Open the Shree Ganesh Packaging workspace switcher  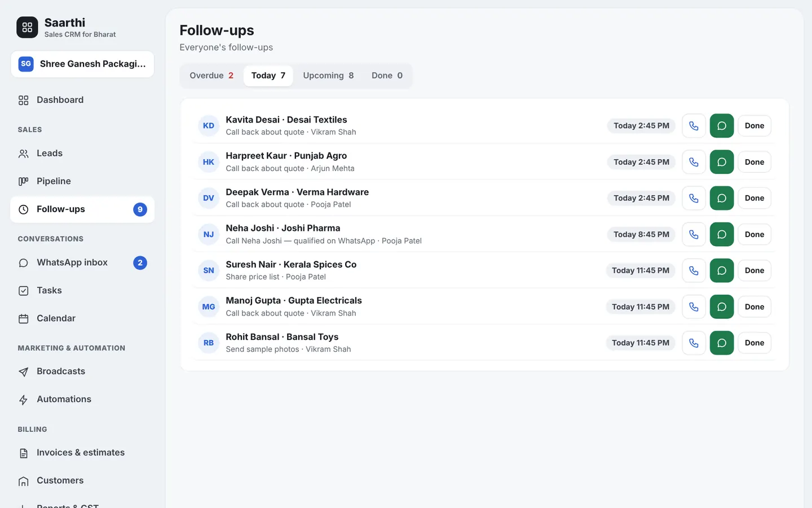pos(82,64)
